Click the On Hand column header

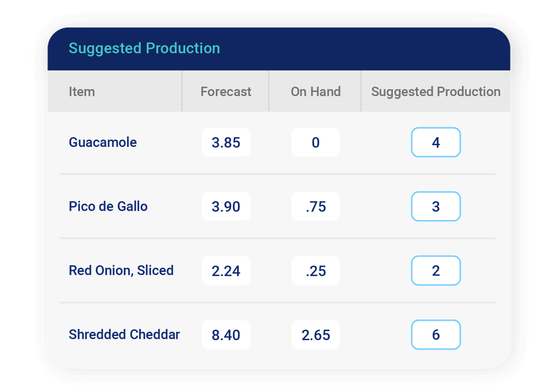(315, 91)
